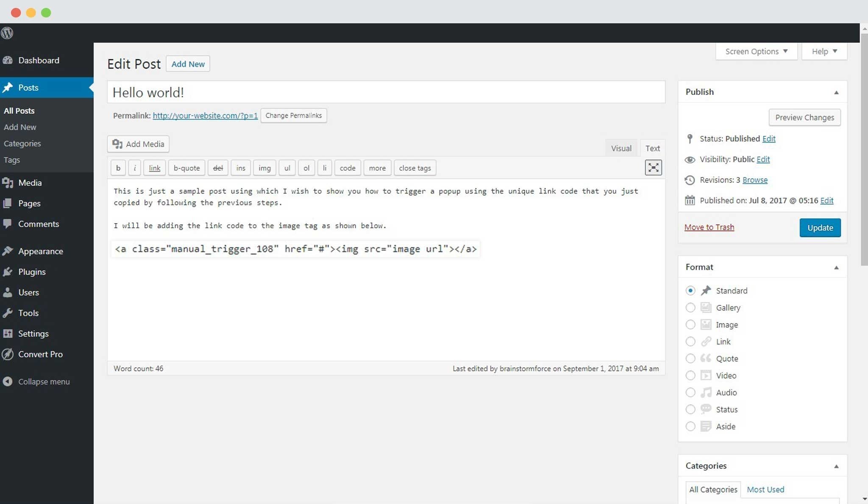Click the Audio format music note icon

pos(706,392)
